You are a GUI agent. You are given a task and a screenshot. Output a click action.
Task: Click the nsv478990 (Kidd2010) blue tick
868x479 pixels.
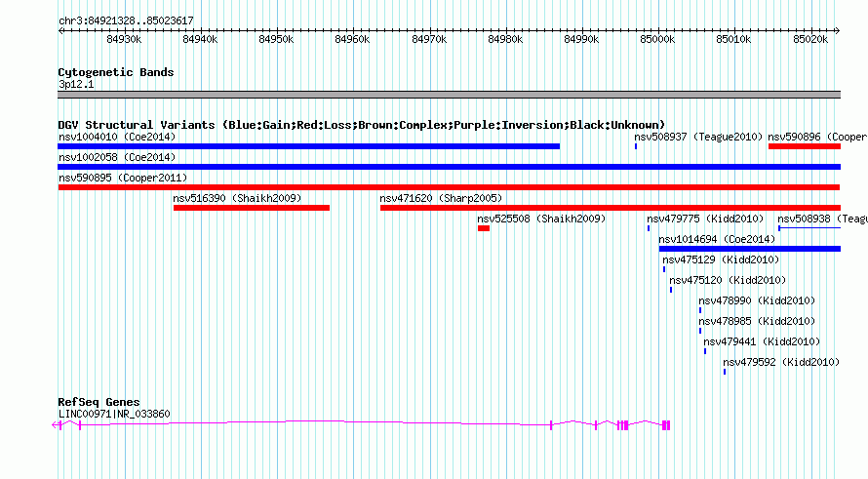click(x=700, y=310)
